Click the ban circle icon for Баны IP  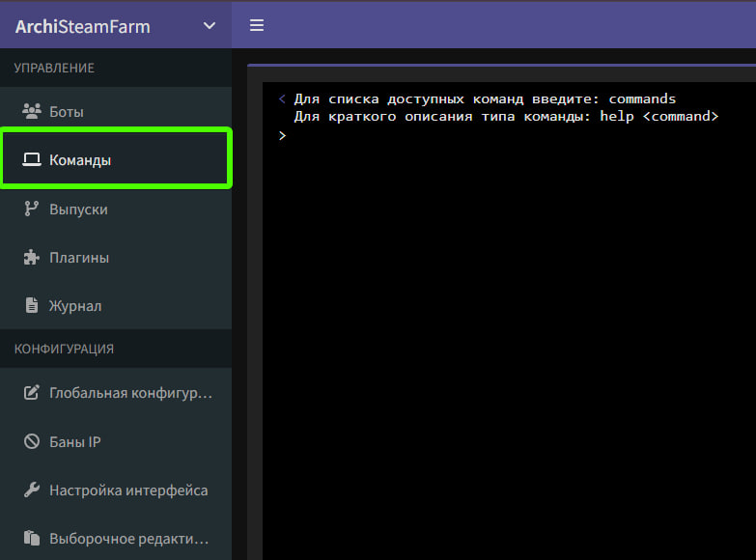click(31, 442)
